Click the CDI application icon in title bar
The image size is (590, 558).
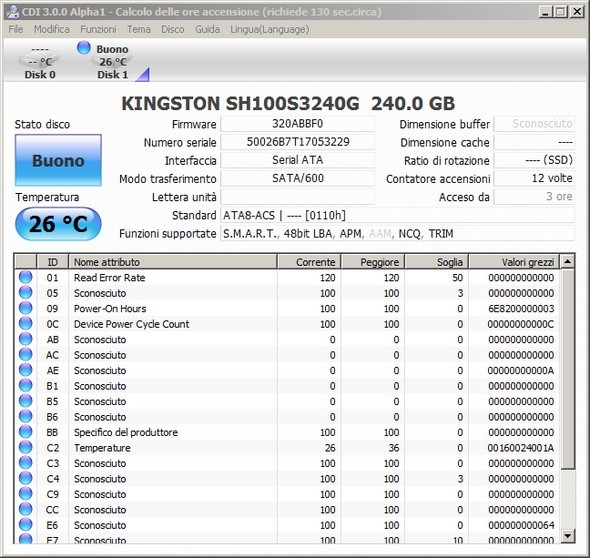pyautogui.click(x=13, y=12)
